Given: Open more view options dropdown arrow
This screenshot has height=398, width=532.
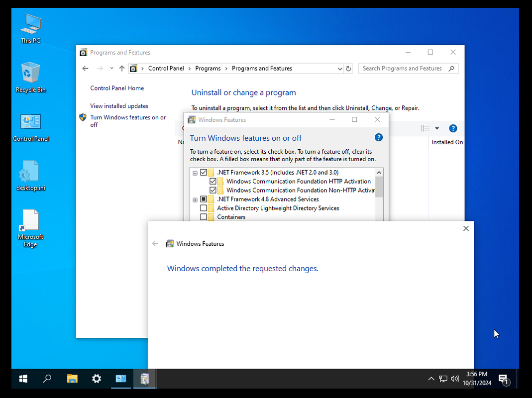Looking at the screenshot, I should (x=437, y=128).
